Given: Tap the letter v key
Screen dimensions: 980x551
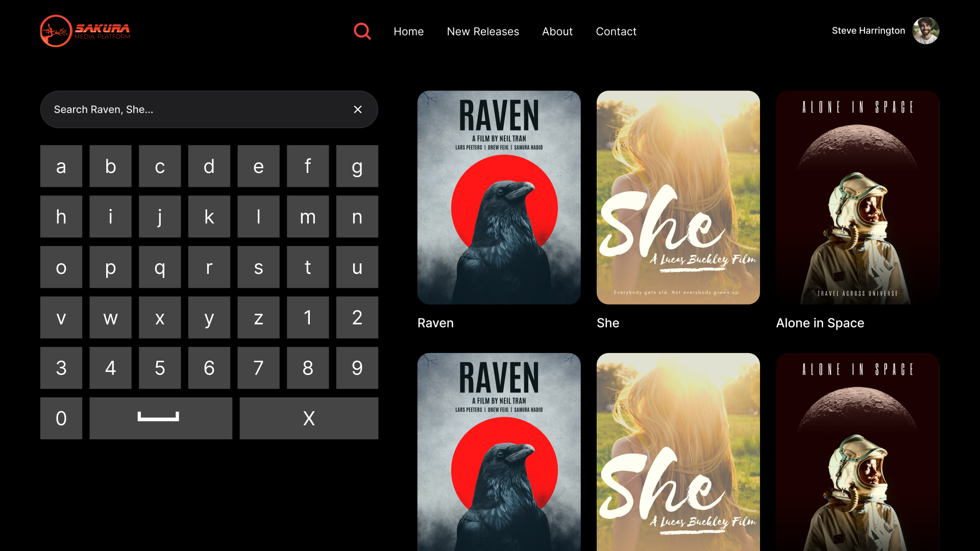Looking at the screenshot, I should point(61,318).
